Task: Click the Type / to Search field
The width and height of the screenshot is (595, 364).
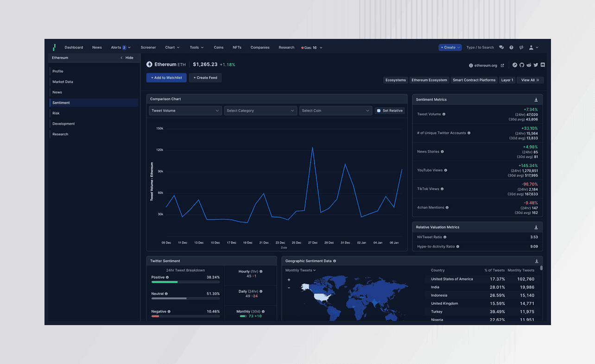Action: pyautogui.click(x=480, y=47)
